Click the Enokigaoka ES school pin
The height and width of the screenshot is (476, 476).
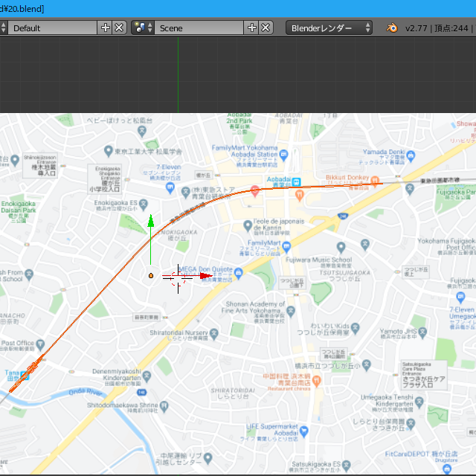click(144, 204)
